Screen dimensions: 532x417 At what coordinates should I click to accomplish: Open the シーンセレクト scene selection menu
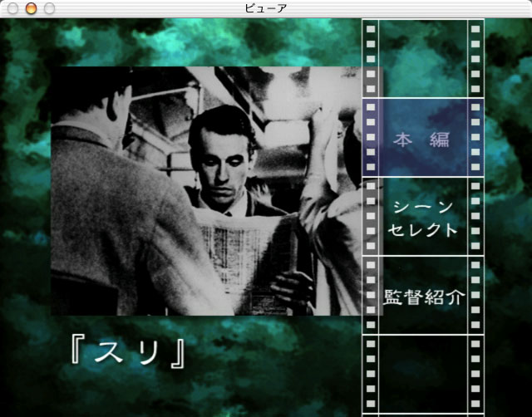(x=423, y=216)
